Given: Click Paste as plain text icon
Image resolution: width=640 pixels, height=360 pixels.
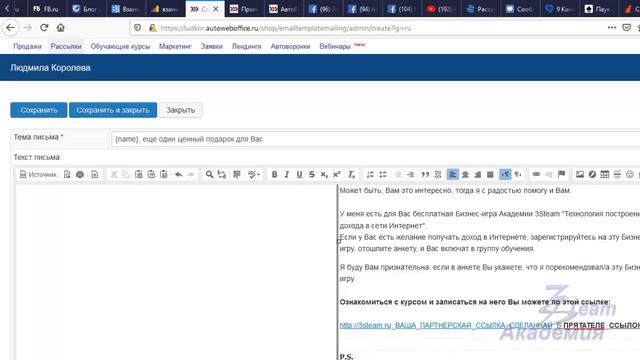Looking at the screenshot, I should (x=151, y=175).
